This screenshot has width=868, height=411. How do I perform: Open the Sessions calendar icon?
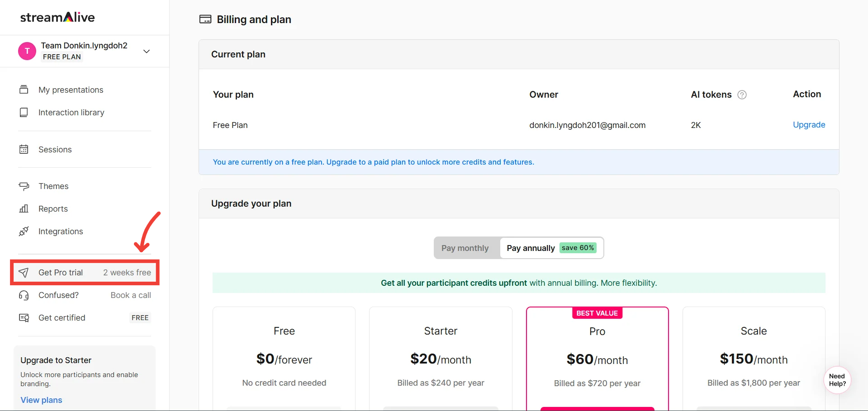click(24, 149)
